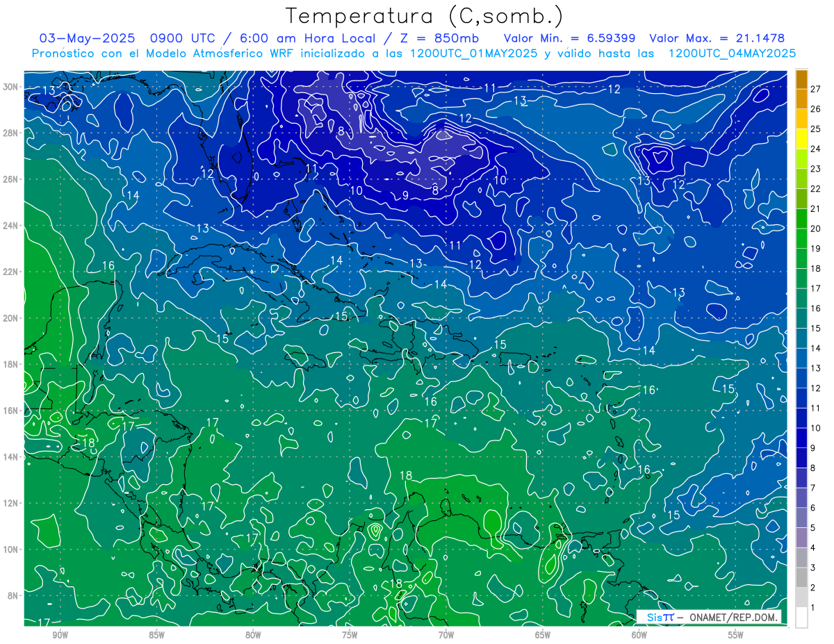The height and width of the screenshot is (644, 834).
Task: Click the title "Temperatura (C,somb.)"
Action: click(425, 17)
